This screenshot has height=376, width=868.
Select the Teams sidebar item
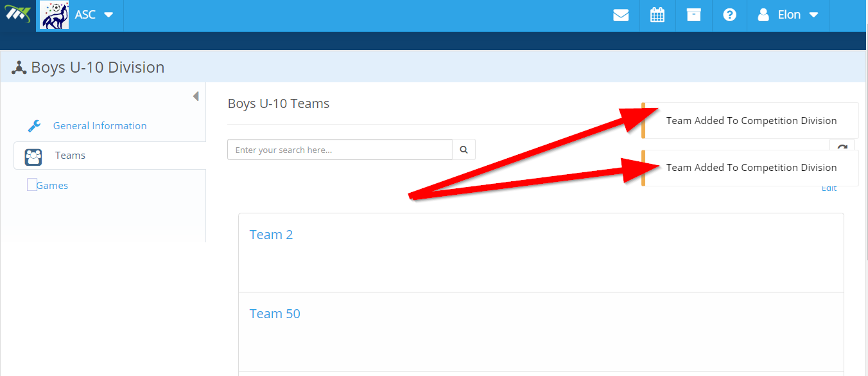pos(110,156)
